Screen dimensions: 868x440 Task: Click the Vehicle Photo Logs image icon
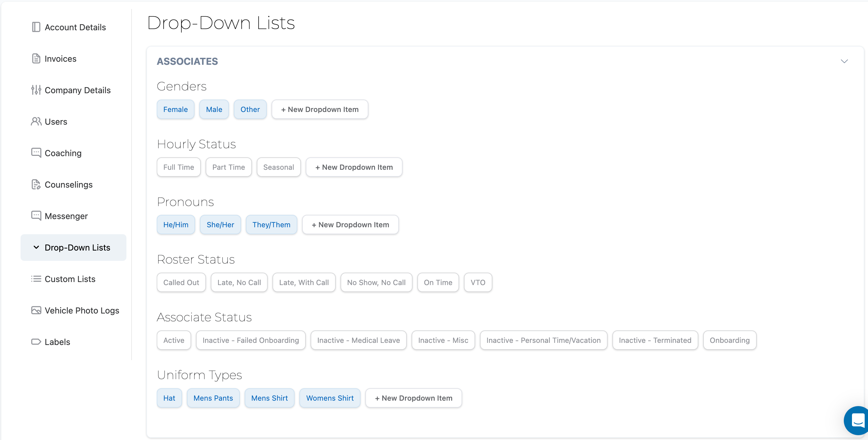click(x=36, y=310)
